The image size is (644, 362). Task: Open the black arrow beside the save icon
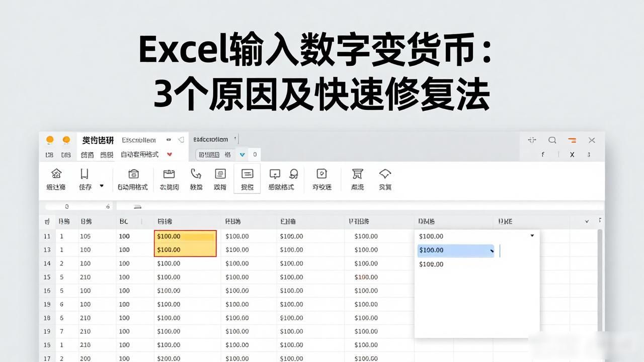102,186
